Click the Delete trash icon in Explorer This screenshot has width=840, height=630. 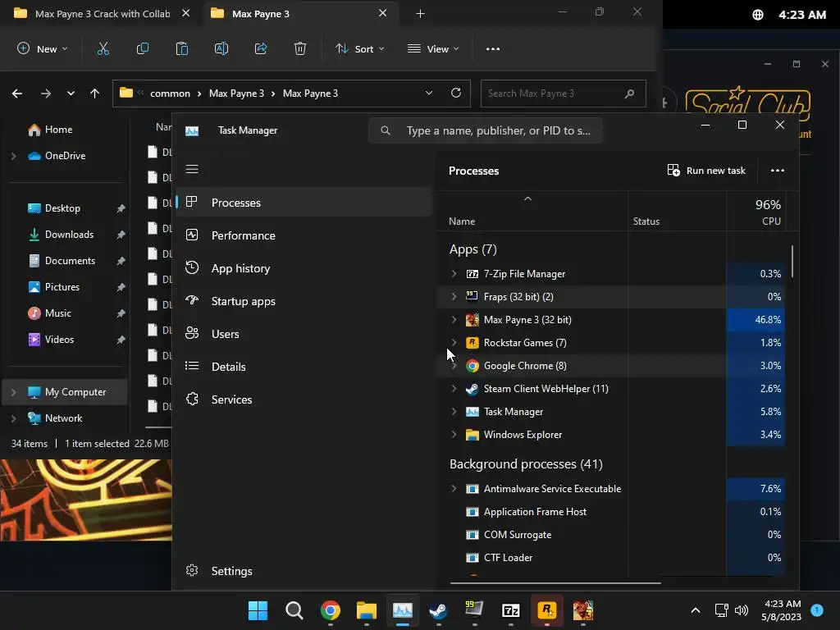pyautogui.click(x=300, y=48)
